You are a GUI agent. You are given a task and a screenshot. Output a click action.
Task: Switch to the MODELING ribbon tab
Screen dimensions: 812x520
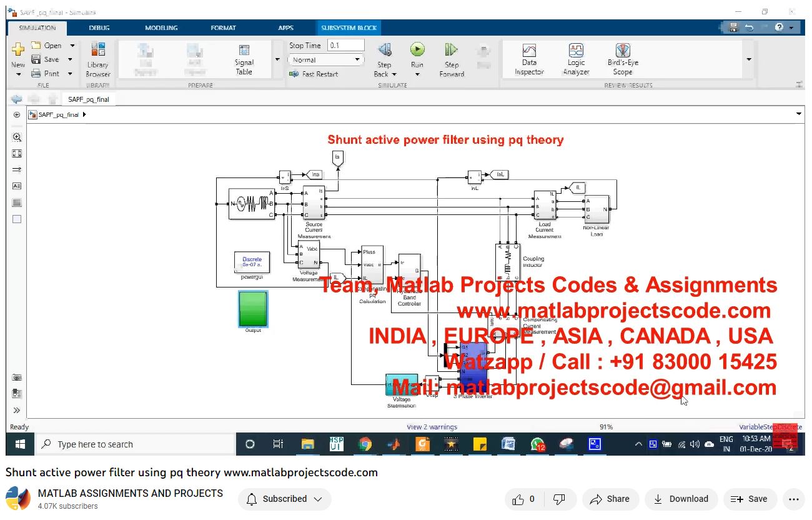point(161,28)
